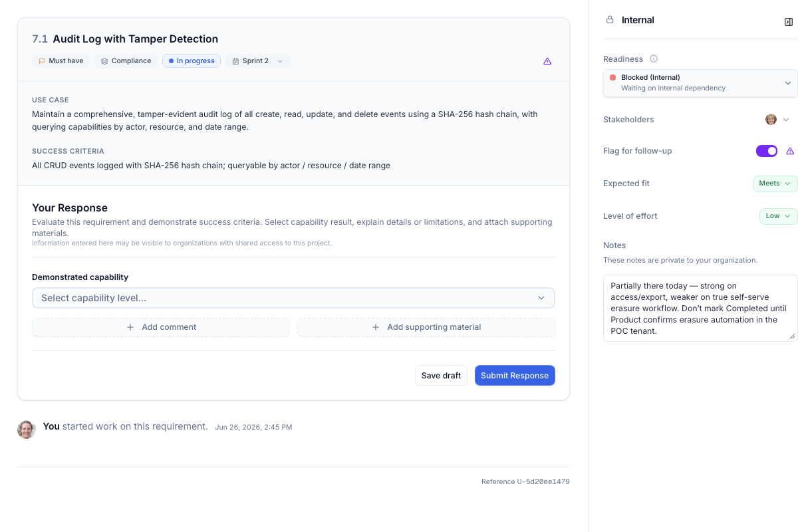
Task: Click the red status dot in Readiness
Action: pos(613,77)
